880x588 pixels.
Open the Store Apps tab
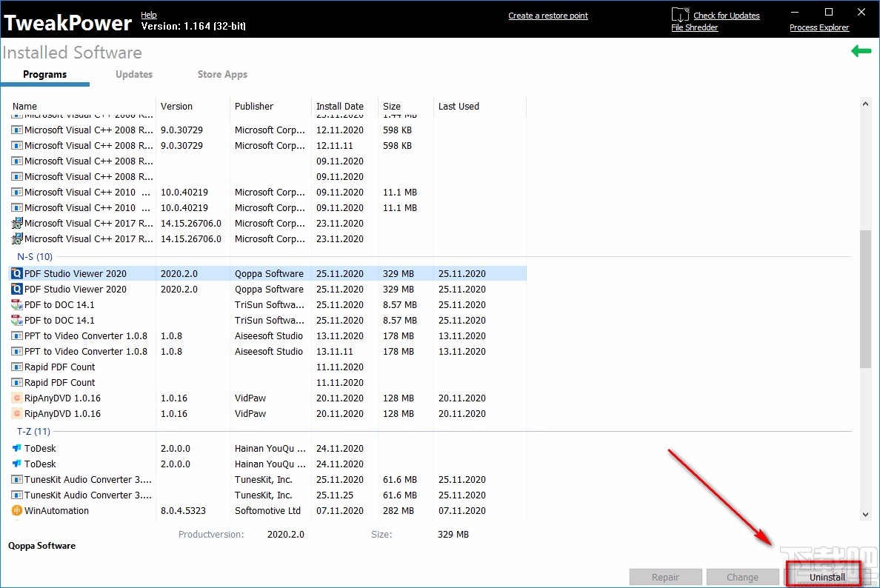(222, 75)
